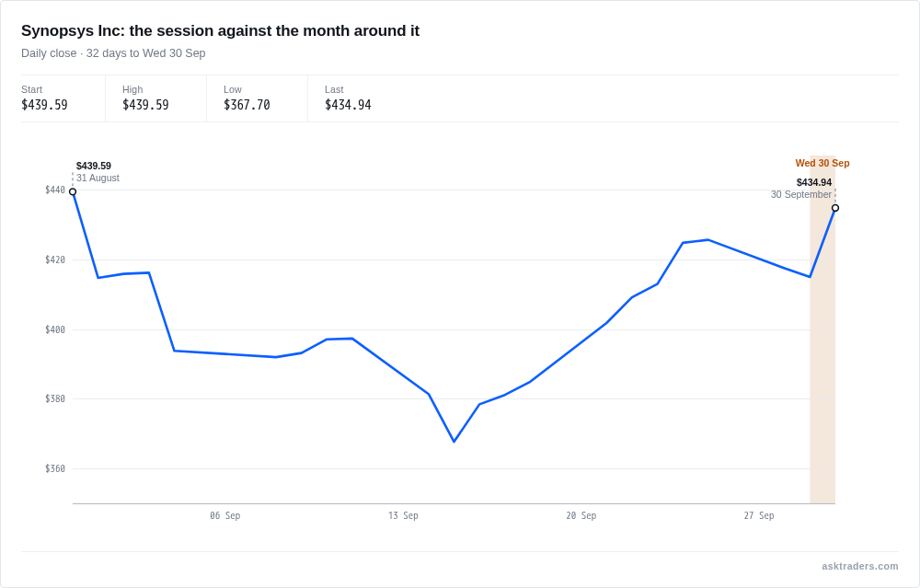Click the 'Wed 30 Sep' highlighted session label

coord(822,163)
